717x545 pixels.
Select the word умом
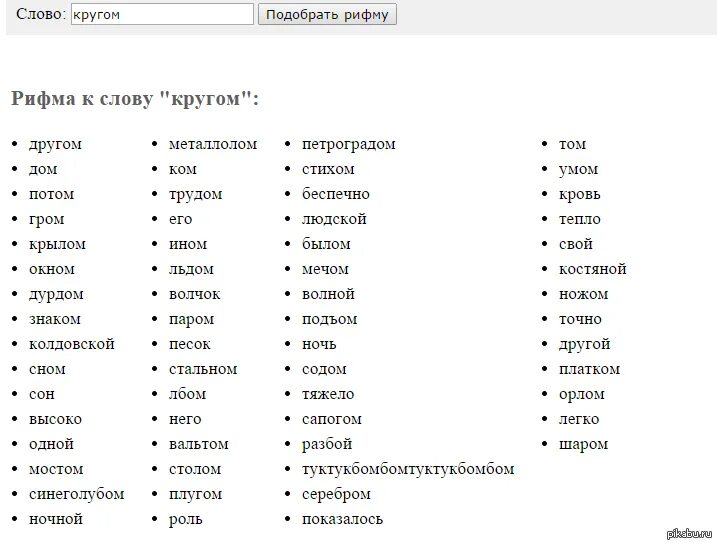point(578,170)
